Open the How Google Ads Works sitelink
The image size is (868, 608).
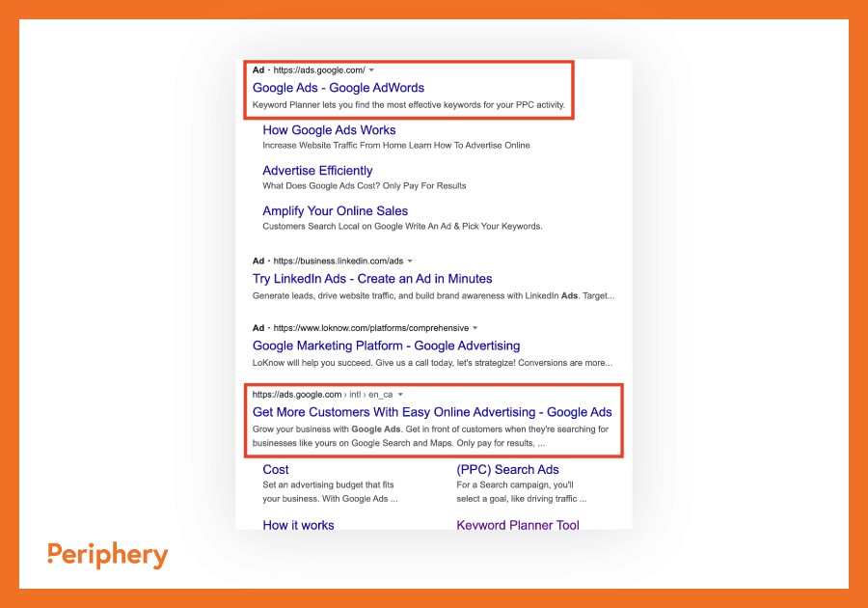click(329, 130)
